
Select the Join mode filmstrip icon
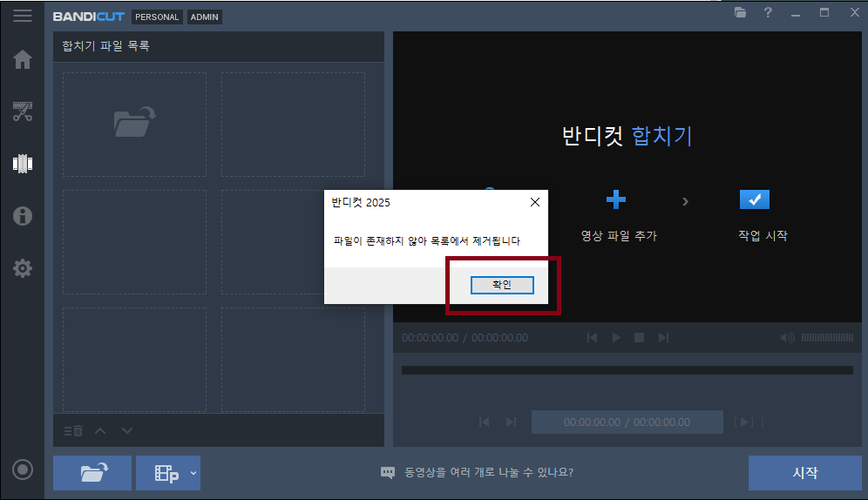(x=23, y=163)
